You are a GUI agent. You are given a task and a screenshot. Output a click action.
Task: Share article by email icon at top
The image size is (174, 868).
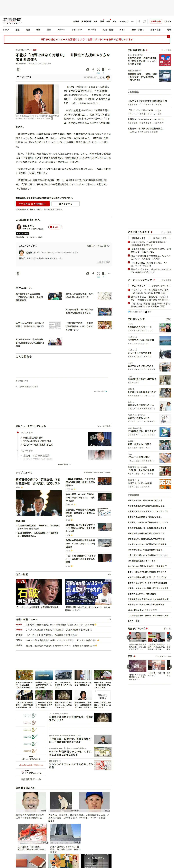pyautogui.click(x=88, y=69)
